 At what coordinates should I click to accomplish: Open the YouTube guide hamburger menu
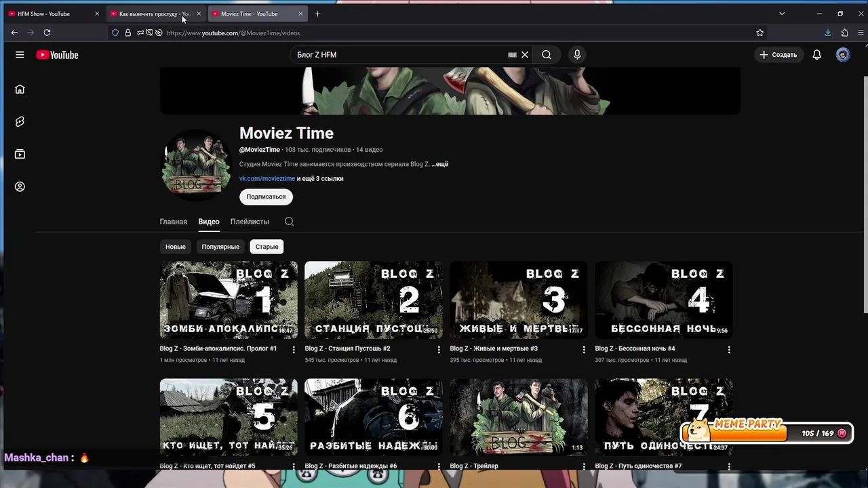(20, 55)
